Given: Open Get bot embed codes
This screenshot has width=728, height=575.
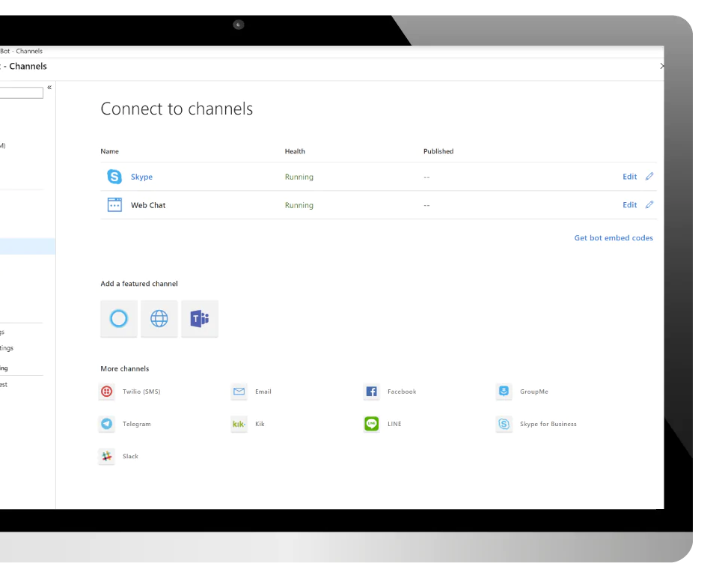Looking at the screenshot, I should [x=614, y=238].
